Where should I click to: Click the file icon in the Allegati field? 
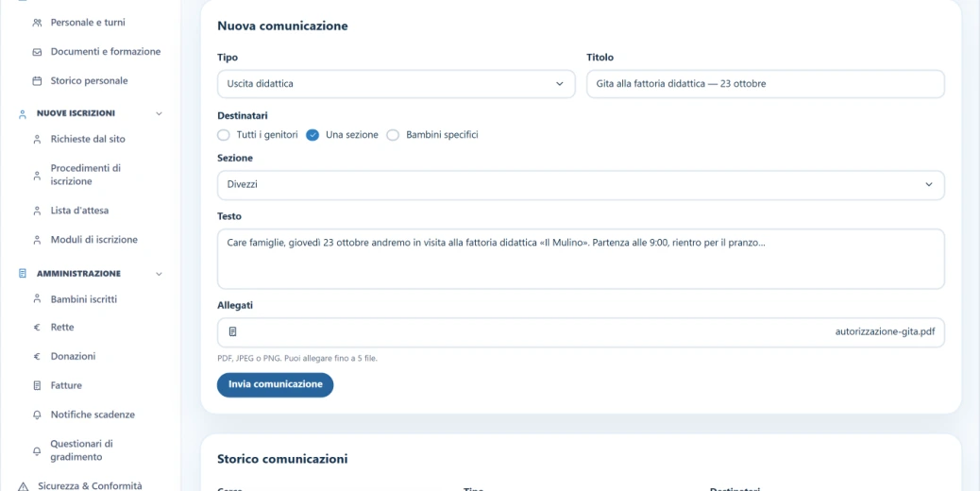coord(232,331)
